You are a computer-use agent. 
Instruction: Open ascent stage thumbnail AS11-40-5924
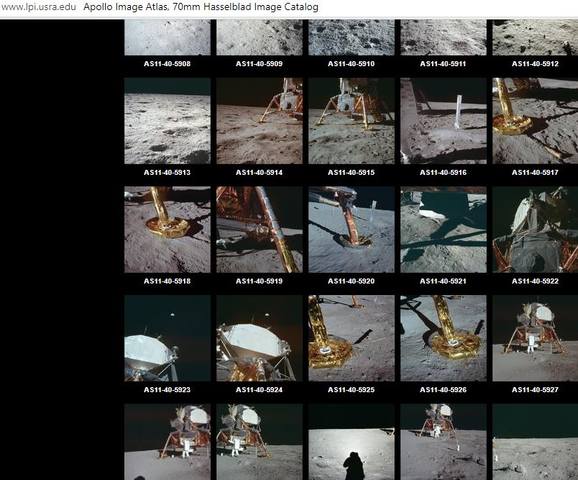tap(260, 338)
